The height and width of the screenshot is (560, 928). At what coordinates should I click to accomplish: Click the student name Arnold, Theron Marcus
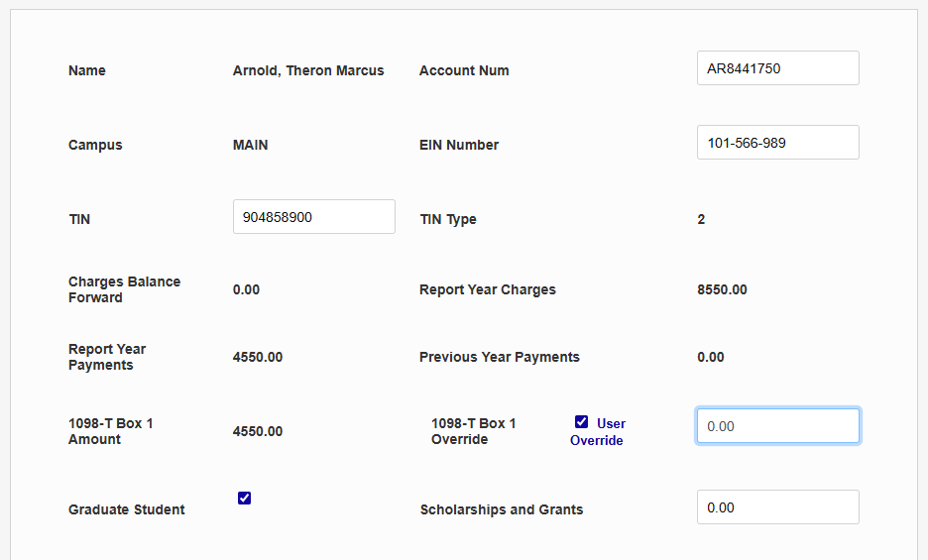pyautogui.click(x=308, y=70)
